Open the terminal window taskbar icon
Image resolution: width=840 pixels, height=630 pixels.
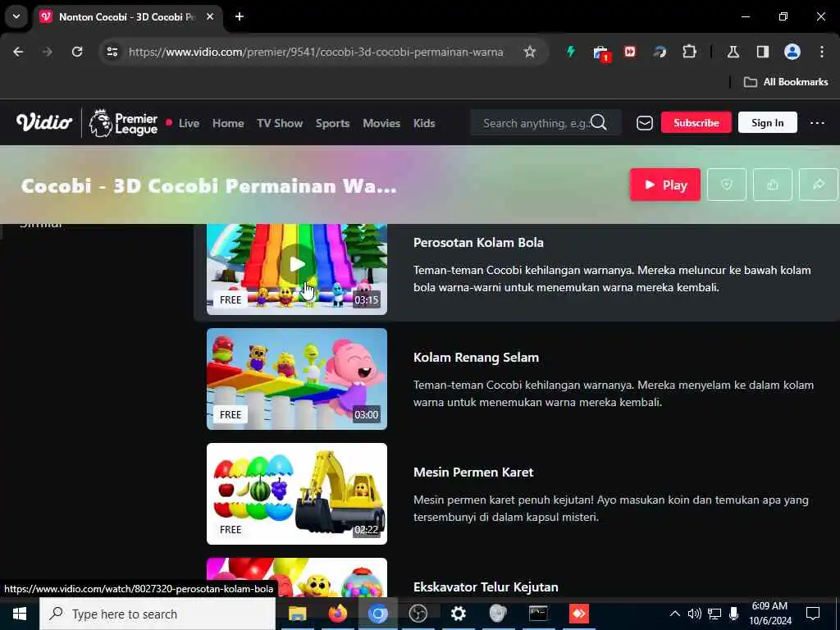(538, 614)
